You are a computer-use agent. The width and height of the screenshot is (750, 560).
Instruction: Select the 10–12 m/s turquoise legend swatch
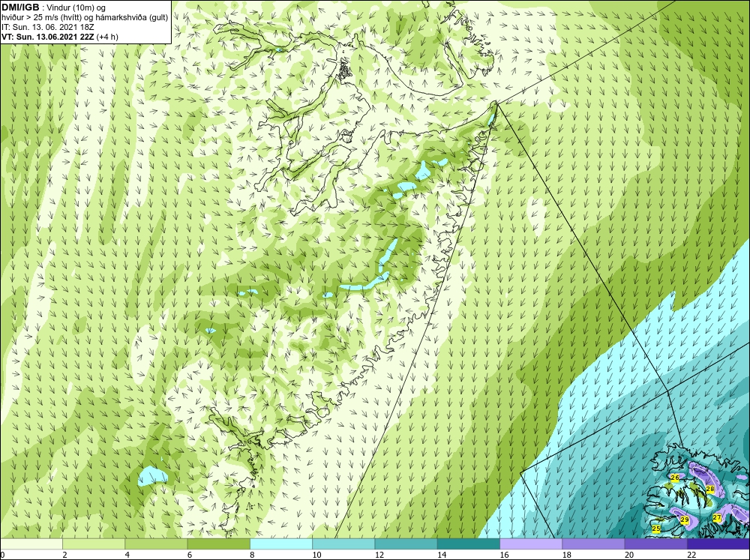pyautogui.click(x=343, y=544)
